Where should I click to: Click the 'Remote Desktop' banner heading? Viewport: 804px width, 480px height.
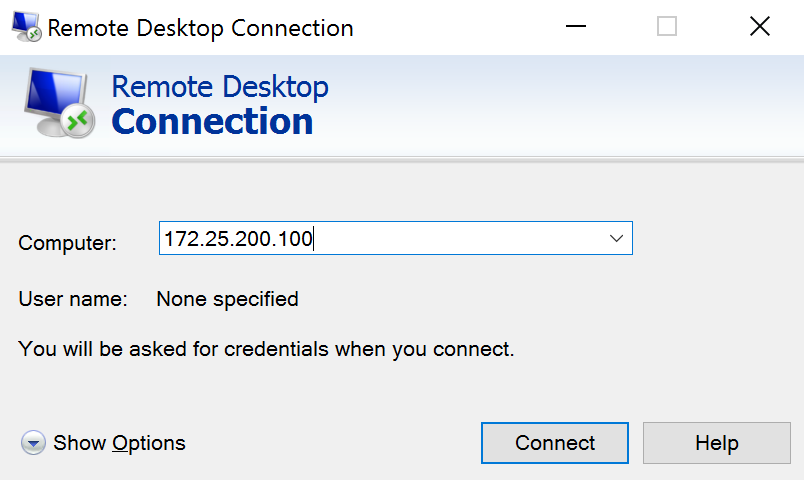point(220,87)
